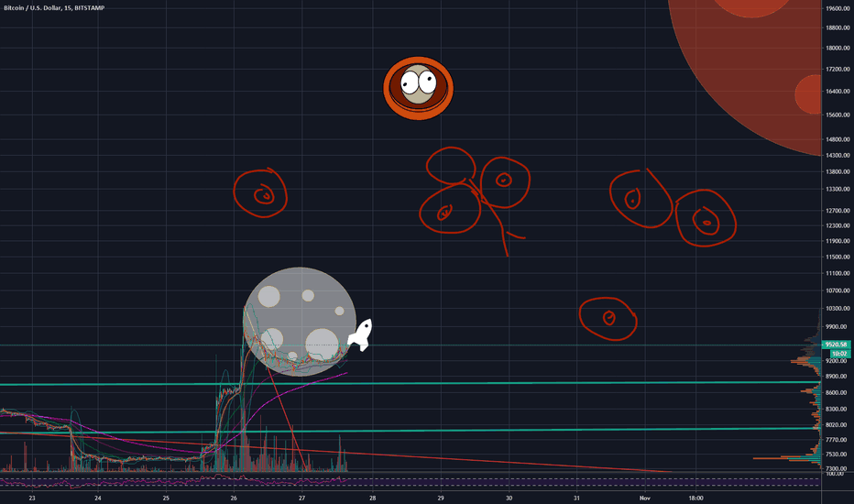Click the 12300.00 price axis label
Viewport: 854px width, 504px height.
[838, 225]
